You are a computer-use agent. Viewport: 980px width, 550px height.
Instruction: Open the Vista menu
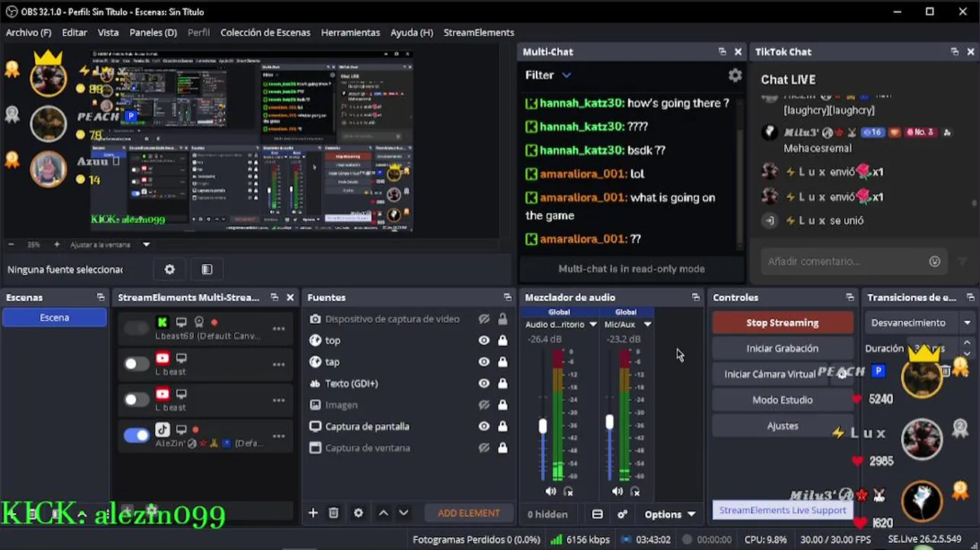tap(108, 32)
